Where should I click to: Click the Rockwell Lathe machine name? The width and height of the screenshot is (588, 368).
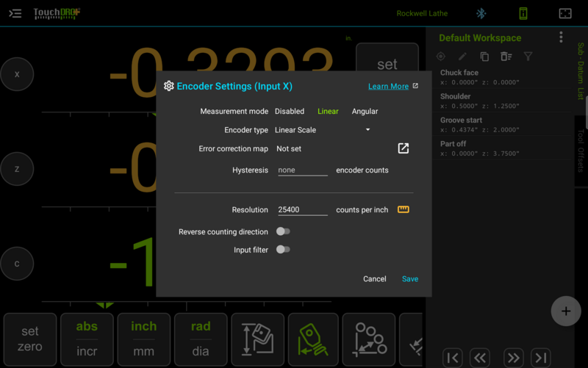(422, 13)
